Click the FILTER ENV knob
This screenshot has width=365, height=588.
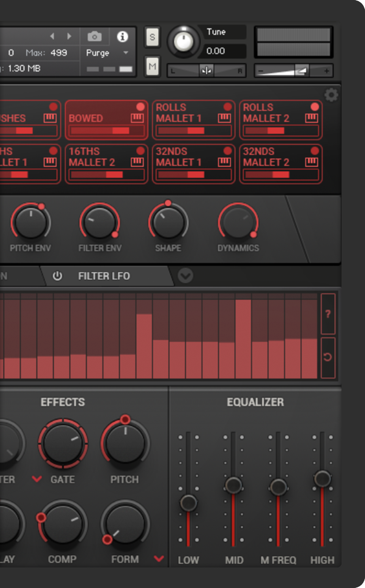[x=100, y=222]
